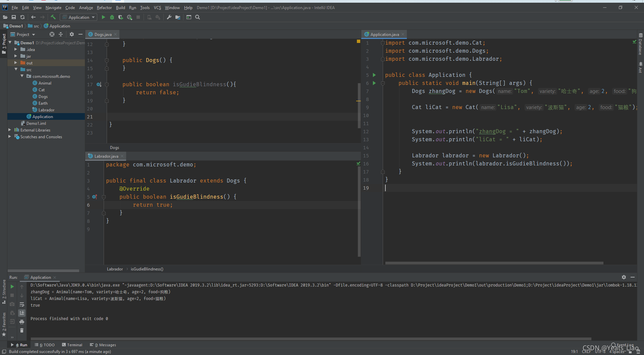Debug the Application with the bug icon
Screen dimensions: 644x355
pyautogui.click(x=112, y=17)
